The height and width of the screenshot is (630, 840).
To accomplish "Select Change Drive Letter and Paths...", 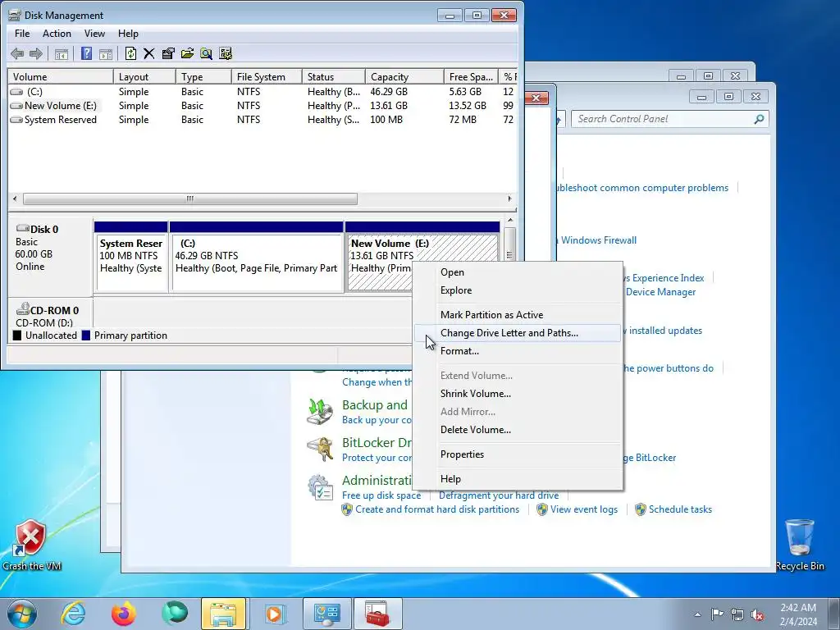I will (x=518, y=333).
